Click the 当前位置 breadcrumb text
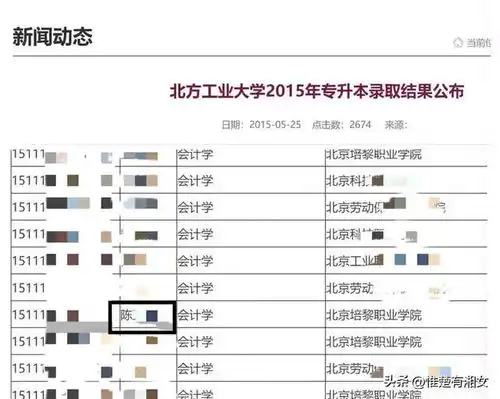This screenshot has height=399, width=500. pos(479,43)
